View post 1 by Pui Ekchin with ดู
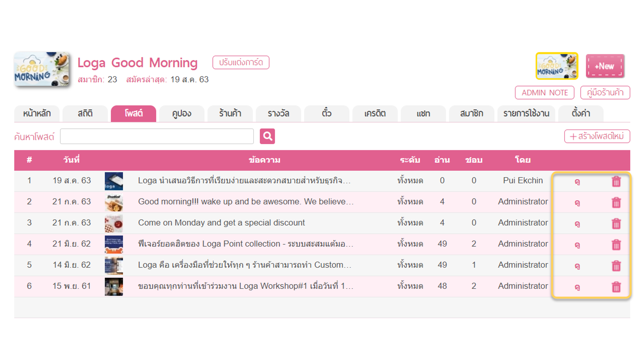The image size is (644, 362). tap(577, 181)
